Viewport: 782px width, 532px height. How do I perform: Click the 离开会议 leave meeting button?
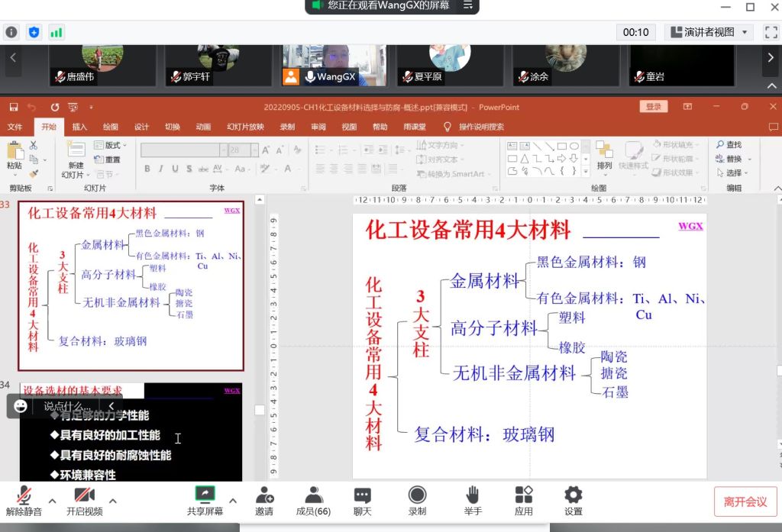point(745,501)
